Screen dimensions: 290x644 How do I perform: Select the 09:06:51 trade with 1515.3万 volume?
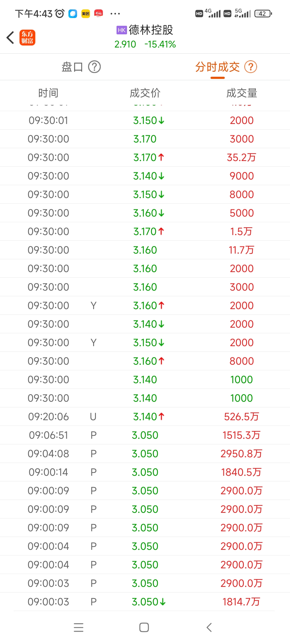coord(145,435)
